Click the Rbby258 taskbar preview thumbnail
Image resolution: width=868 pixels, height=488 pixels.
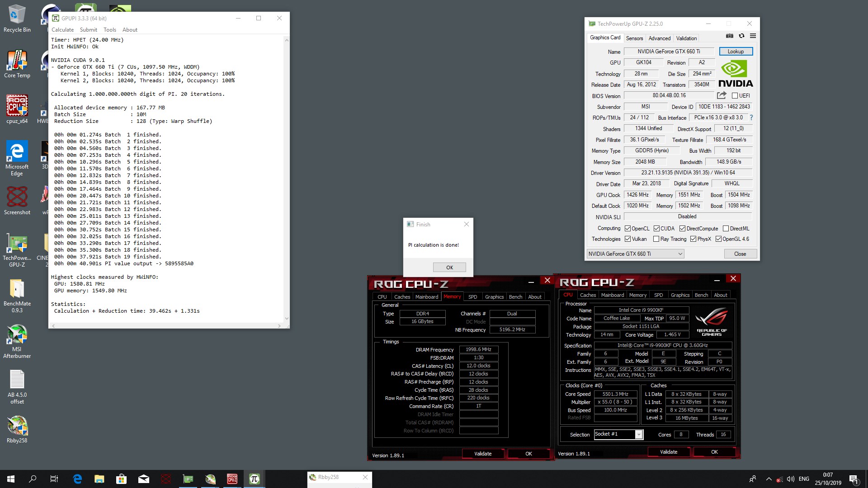coord(340,479)
